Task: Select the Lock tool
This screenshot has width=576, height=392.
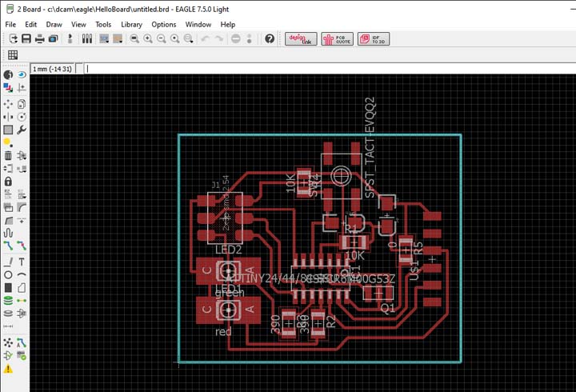Action: coord(8,182)
